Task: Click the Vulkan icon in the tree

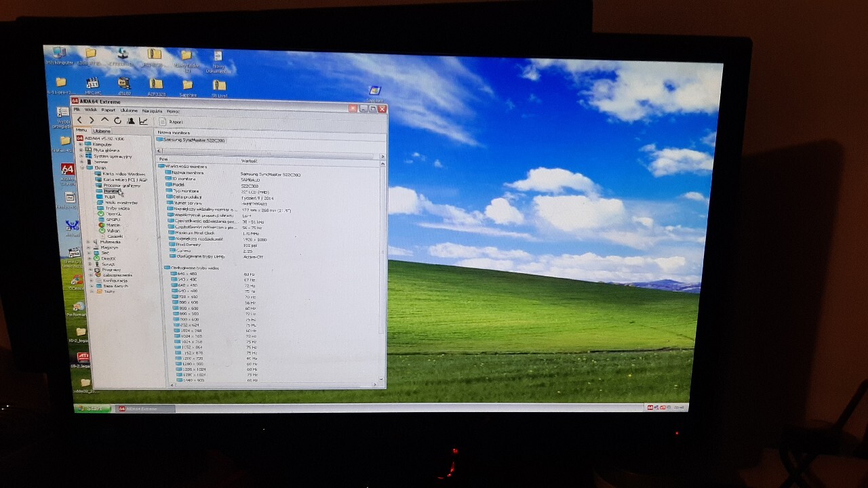Action: (101, 230)
